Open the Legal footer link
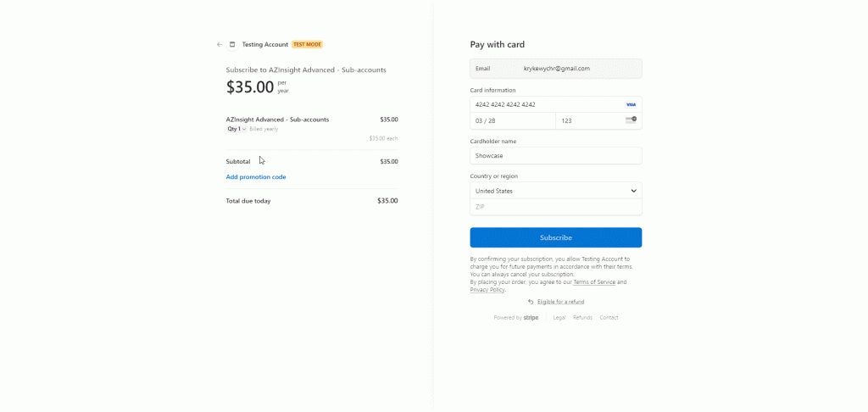This screenshot has height=412, width=868. [x=559, y=318]
